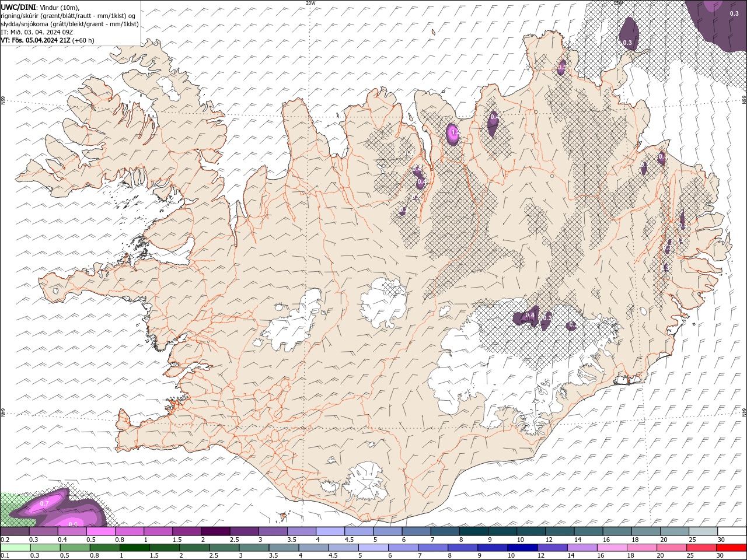Image resolution: width=747 pixels, height=560 pixels.
Task: Click the '20W' longitude label at top
Action: click(310, 3)
